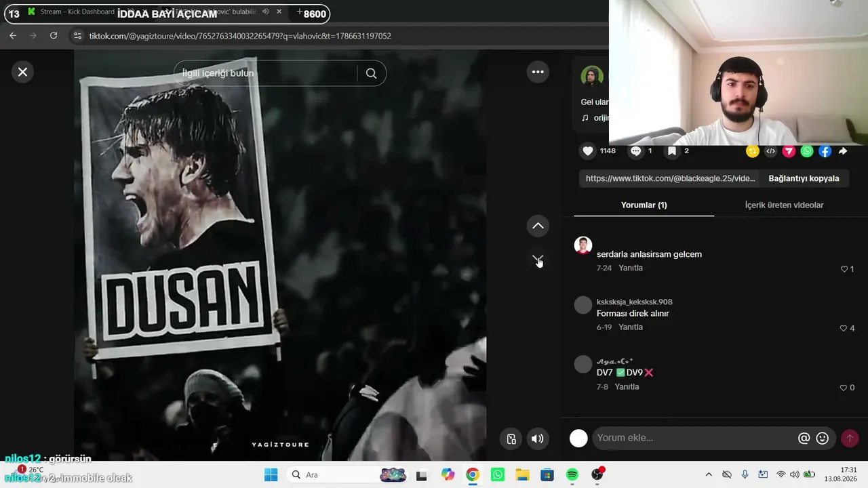Open the Windows Start menu

coord(271,474)
